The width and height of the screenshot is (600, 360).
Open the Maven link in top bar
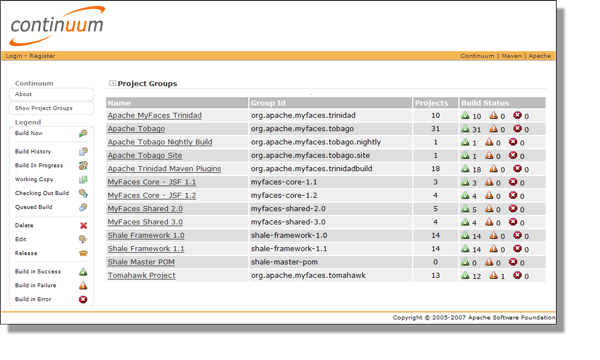point(512,56)
